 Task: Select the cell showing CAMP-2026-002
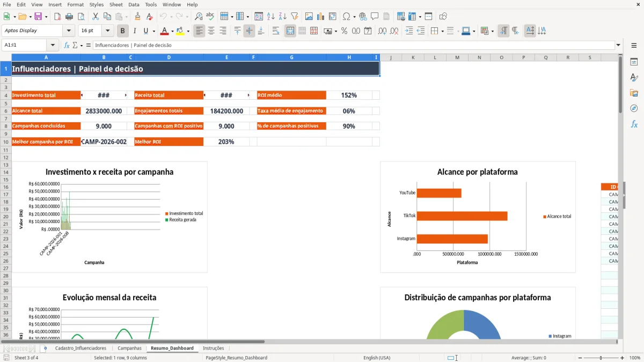(x=104, y=142)
